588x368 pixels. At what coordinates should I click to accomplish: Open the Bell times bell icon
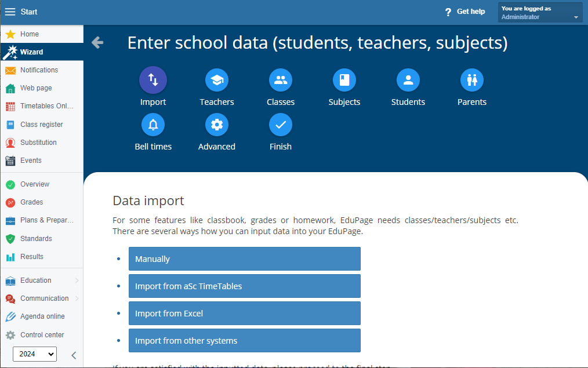click(x=153, y=125)
